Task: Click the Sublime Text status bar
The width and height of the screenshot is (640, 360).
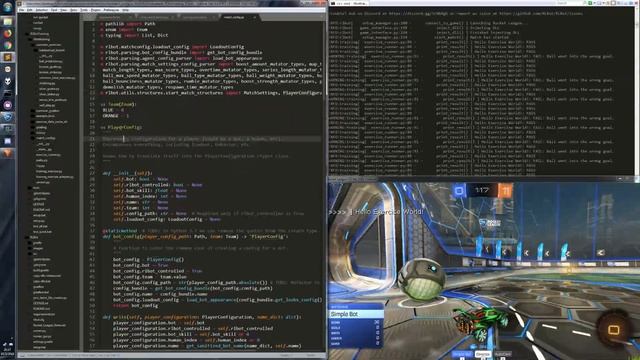Action: [171, 356]
